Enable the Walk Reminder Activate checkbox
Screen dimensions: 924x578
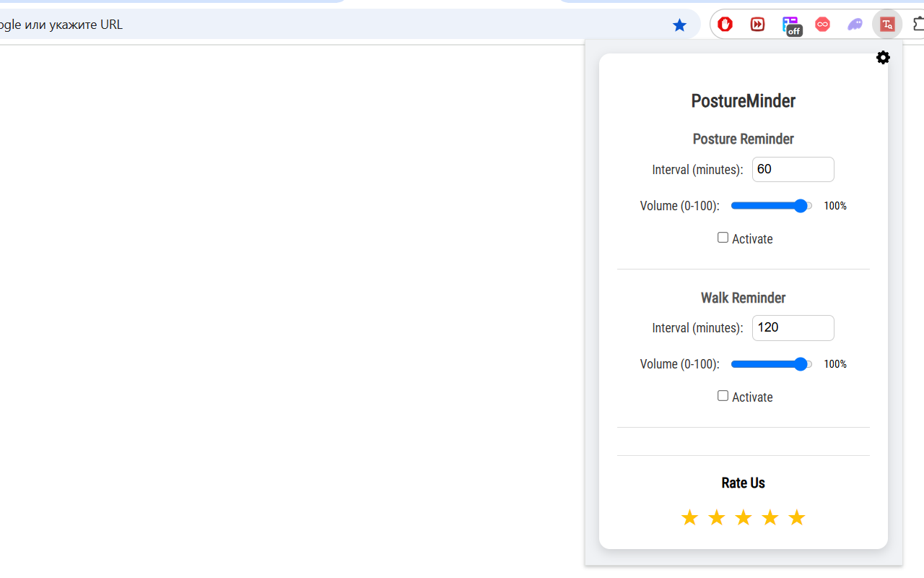pos(723,396)
